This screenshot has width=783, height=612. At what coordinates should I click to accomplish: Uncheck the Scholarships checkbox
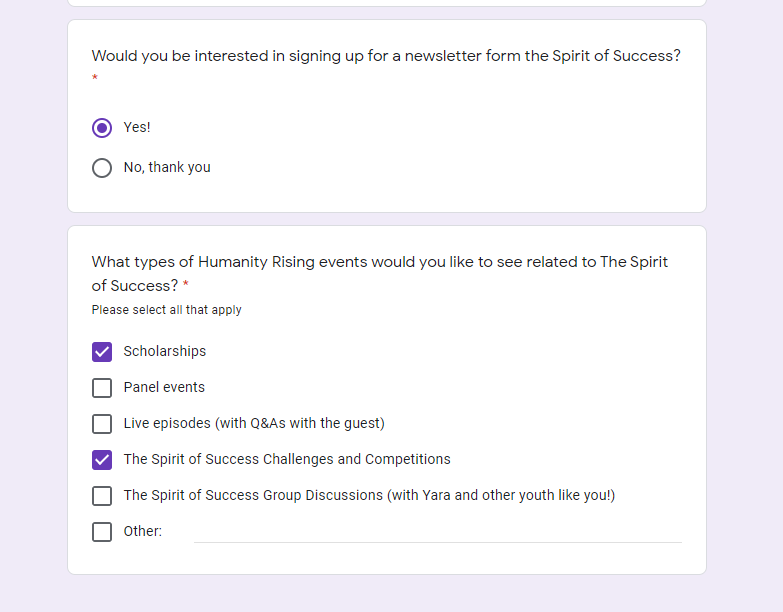(x=102, y=352)
